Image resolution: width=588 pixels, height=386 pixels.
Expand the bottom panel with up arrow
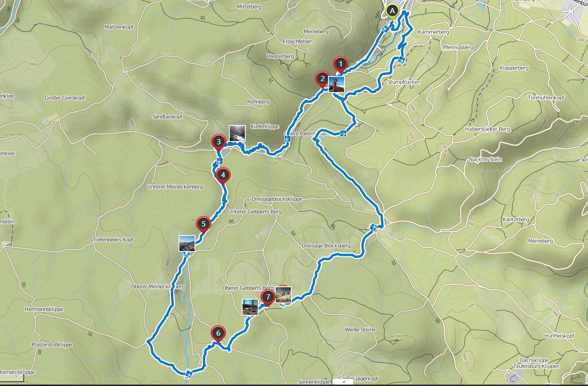click(343, 381)
